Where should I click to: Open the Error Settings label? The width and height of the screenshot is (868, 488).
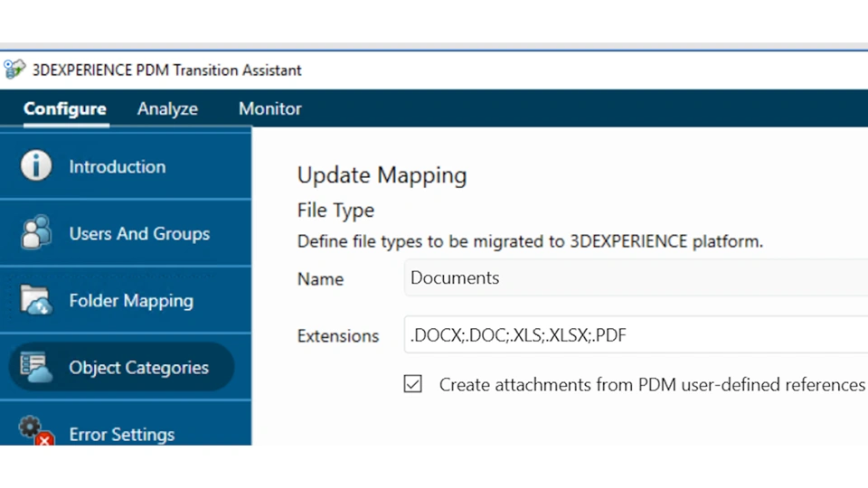point(122,434)
